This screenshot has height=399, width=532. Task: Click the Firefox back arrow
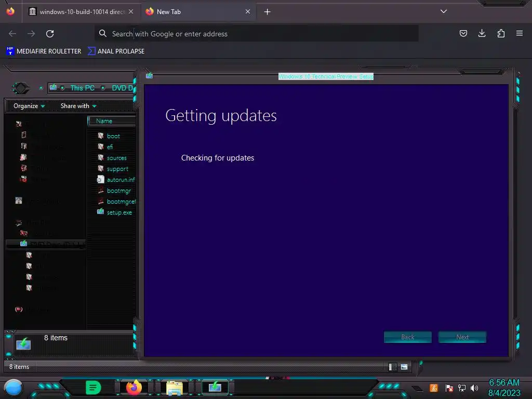(x=12, y=34)
